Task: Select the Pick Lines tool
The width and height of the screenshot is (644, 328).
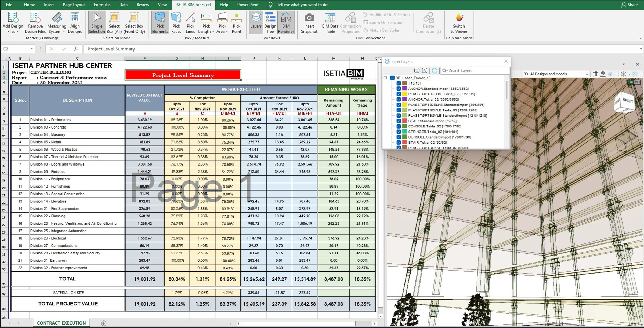Action: click(190, 23)
